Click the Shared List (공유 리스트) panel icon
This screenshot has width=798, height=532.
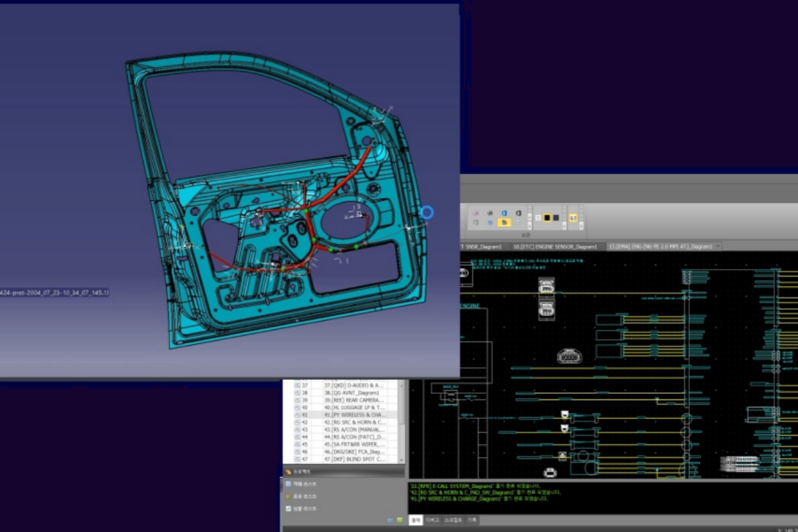(x=288, y=497)
